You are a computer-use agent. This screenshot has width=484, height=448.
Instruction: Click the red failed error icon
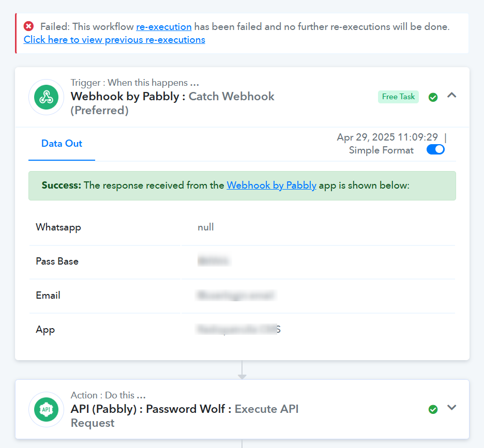[x=29, y=26]
